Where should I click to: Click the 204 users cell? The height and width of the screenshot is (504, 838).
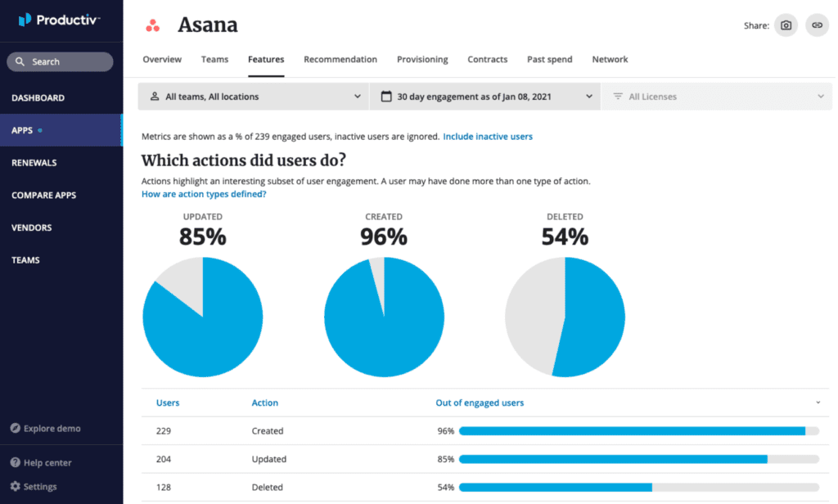(x=164, y=459)
